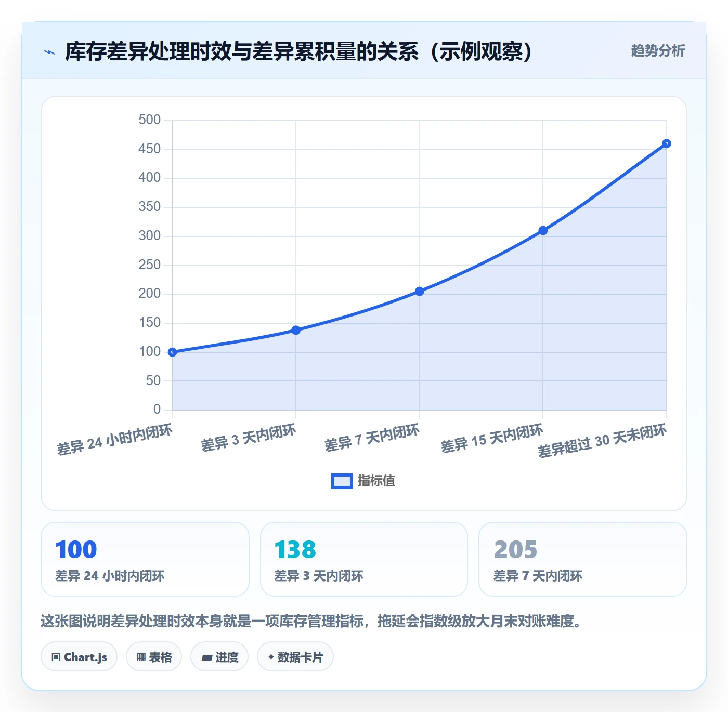Click the x-axis label 差异 3 天内闭环
This screenshot has width=728, height=712.
pyautogui.click(x=249, y=438)
